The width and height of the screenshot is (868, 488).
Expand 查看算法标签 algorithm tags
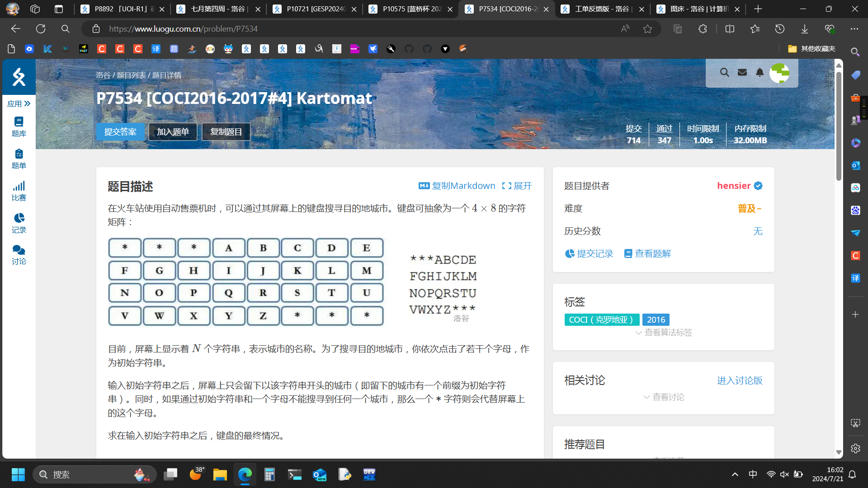[664, 333]
